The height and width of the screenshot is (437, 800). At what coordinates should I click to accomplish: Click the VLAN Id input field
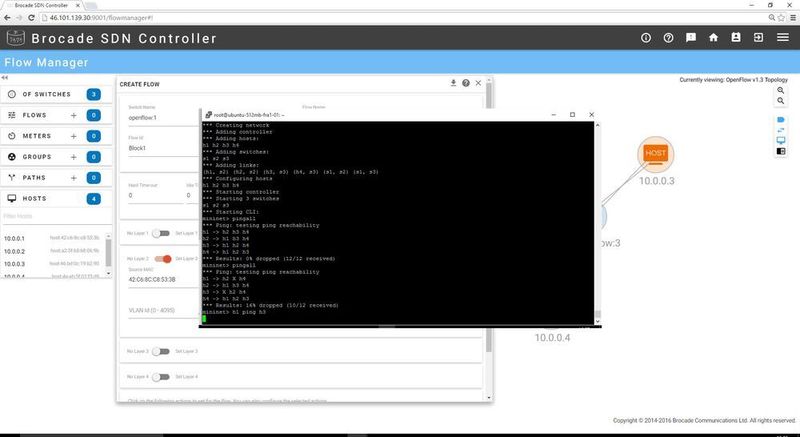click(x=162, y=311)
